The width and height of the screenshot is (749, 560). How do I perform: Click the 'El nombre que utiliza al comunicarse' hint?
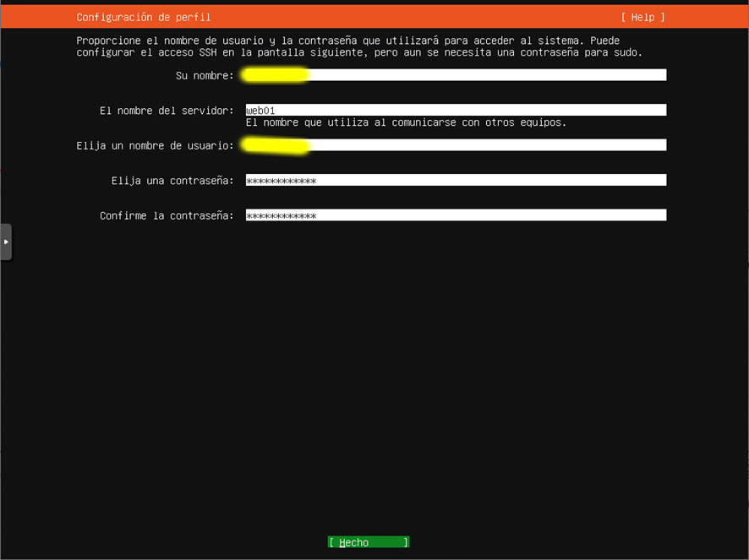(x=406, y=122)
